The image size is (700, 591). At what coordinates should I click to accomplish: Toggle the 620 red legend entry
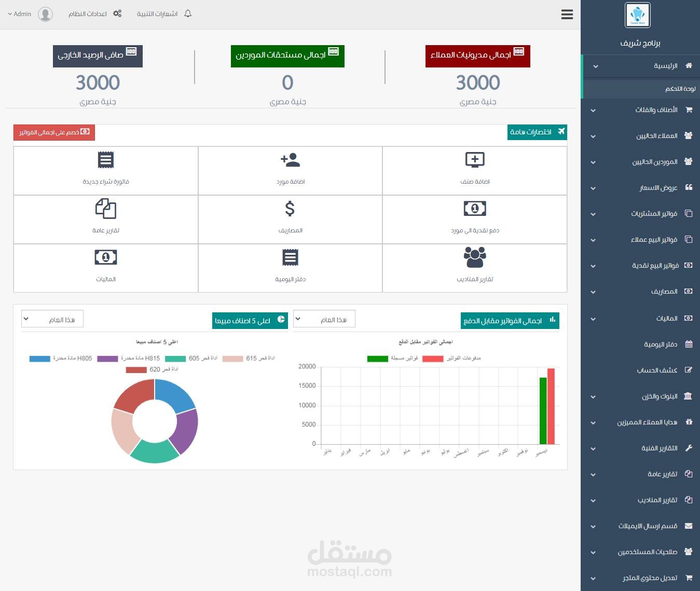click(x=152, y=370)
